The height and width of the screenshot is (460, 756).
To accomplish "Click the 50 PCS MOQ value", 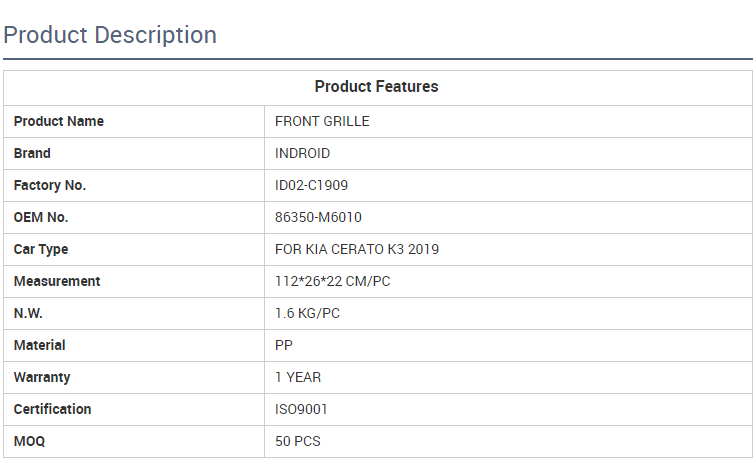I will pos(298,442).
